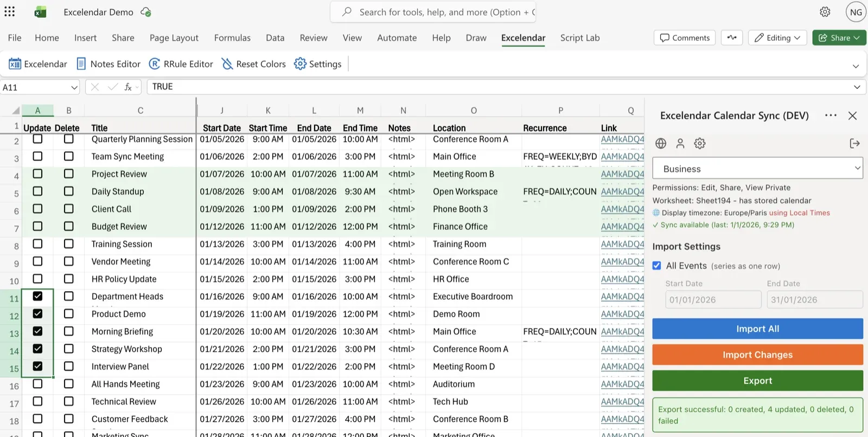The image size is (868, 437).
Task: Check Delete box for Interview Panel
Action: [68, 366]
